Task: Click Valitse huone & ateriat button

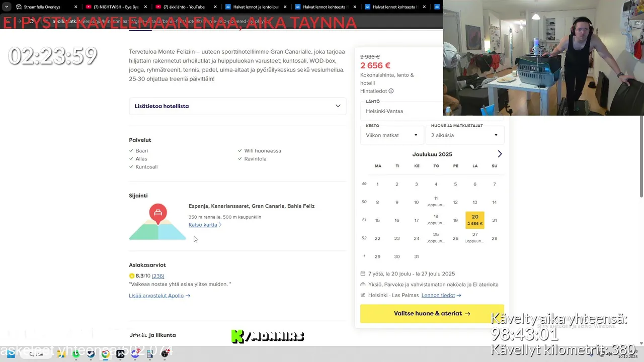Action: [432, 313]
